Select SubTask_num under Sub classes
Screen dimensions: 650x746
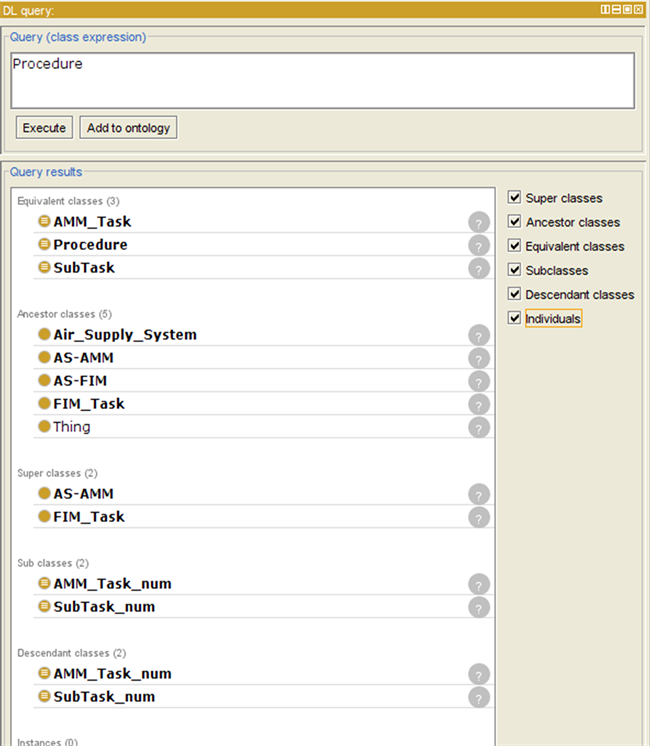[104, 607]
